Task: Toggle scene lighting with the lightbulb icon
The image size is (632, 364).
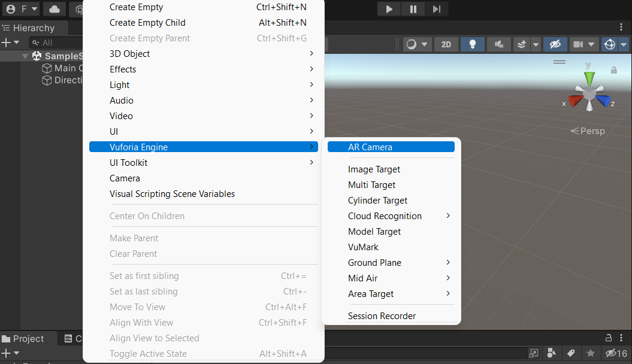Action: click(473, 44)
